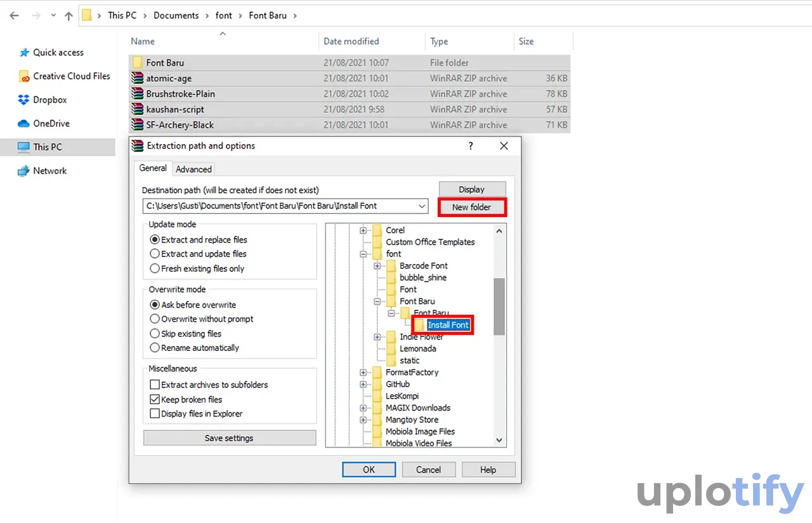Switch to the Advanced tab
The height and width of the screenshot is (523, 812).
pos(193,169)
